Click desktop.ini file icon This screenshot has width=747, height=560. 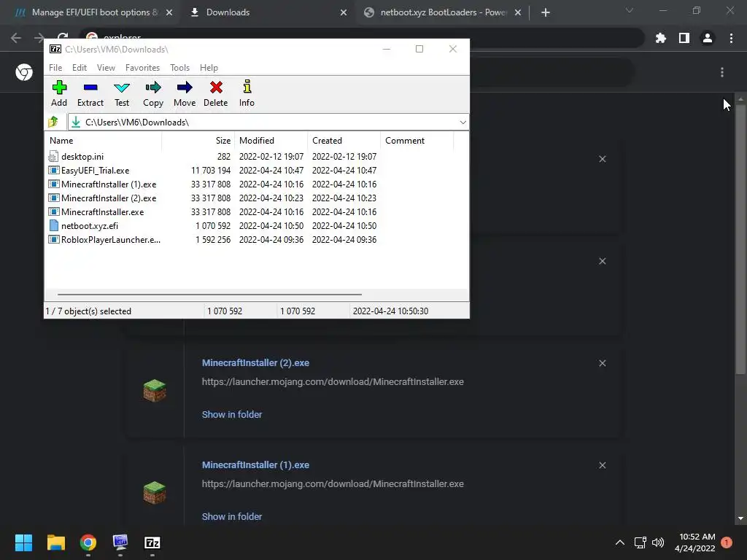tap(53, 157)
